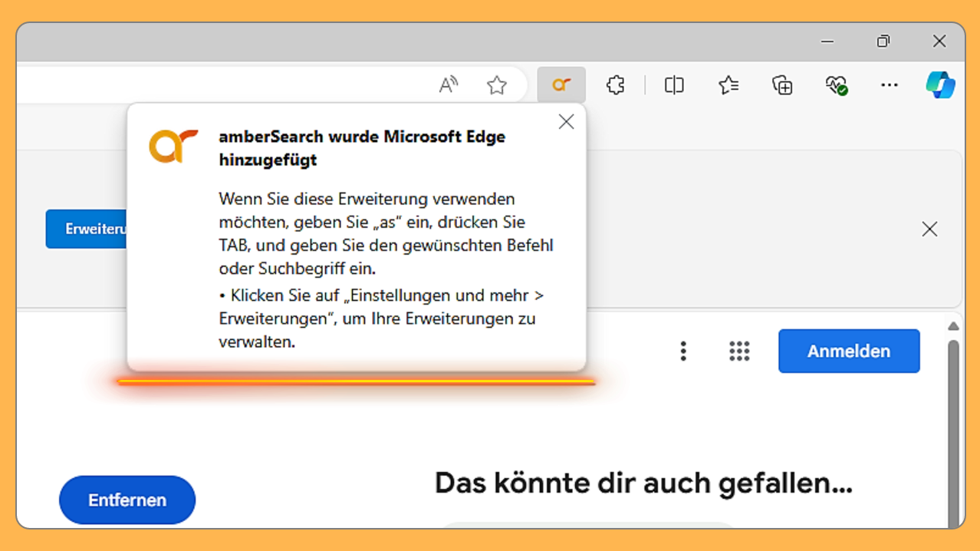
Task: Click the Anmelden sign-in button
Action: (x=849, y=351)
